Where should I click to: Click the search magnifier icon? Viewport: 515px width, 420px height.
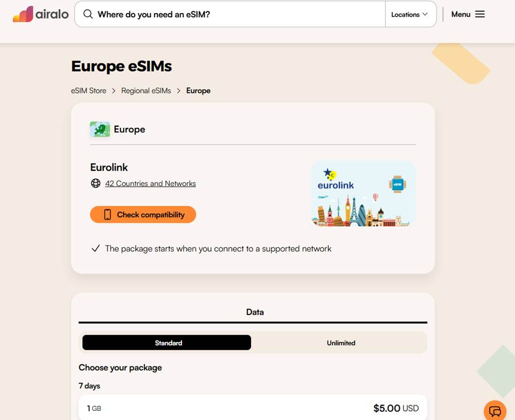[x=88, y=14]
